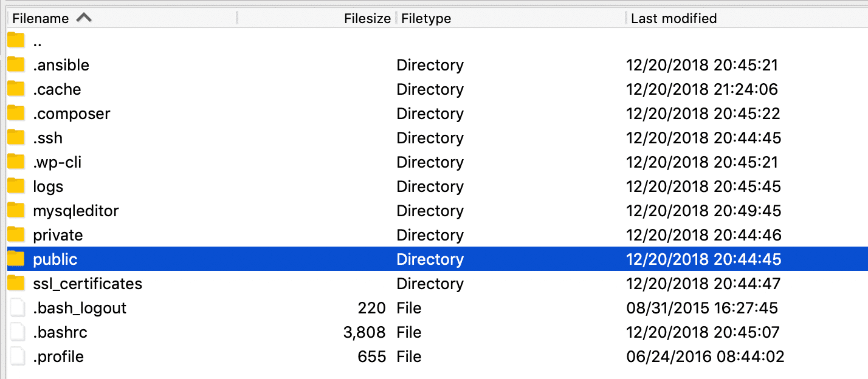Click the .profile file icon
868x379 pixels.
[16, 356]
